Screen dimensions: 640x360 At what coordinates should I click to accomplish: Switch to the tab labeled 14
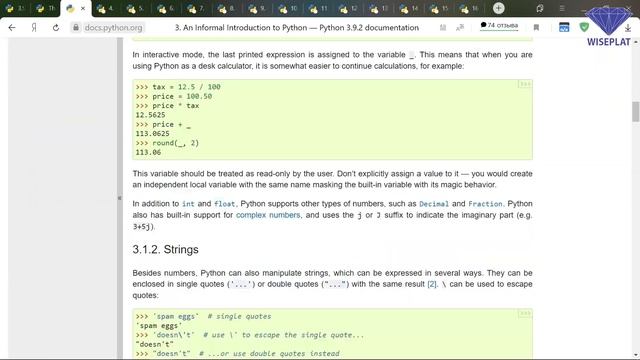pos(409,8)
